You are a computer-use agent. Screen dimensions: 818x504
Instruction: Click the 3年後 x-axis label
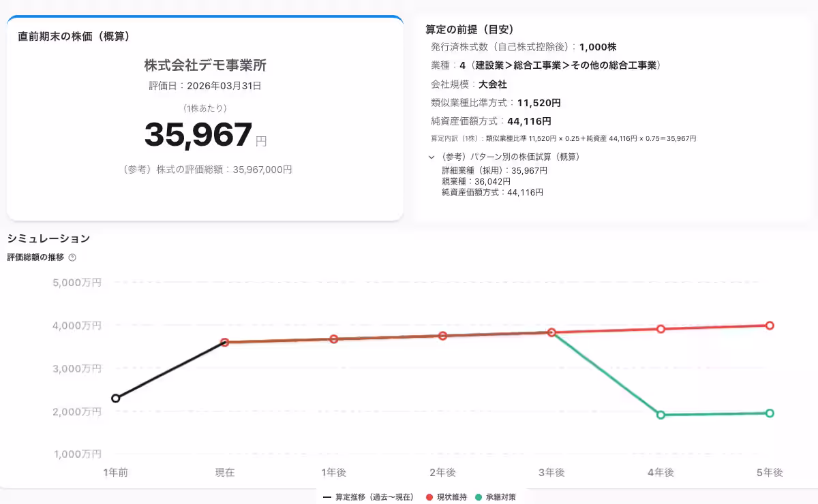(552, 473)
